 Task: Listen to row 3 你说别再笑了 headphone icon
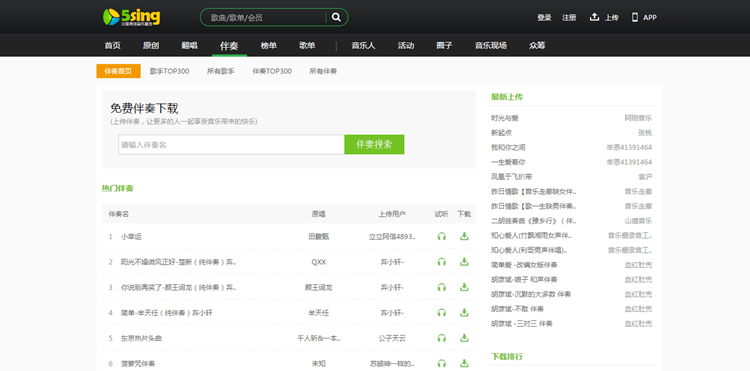[441, 287]
